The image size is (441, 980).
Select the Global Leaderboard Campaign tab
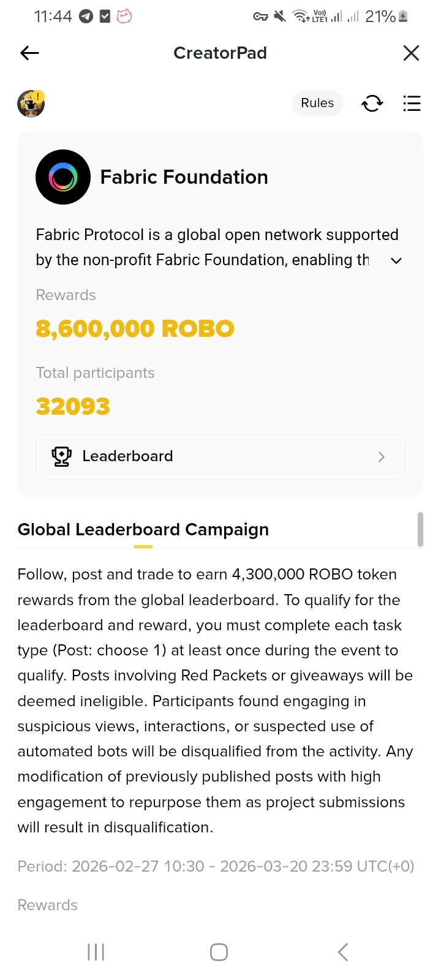point(143,530)
